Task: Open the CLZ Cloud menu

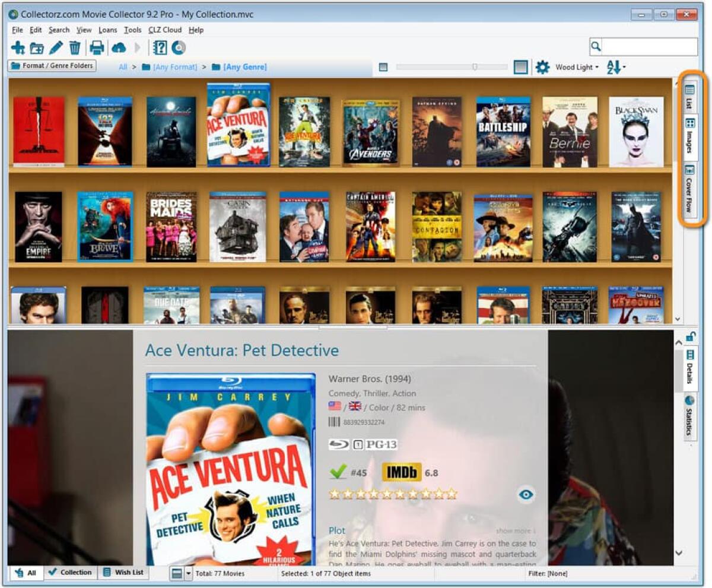Action: pos(166,30)
